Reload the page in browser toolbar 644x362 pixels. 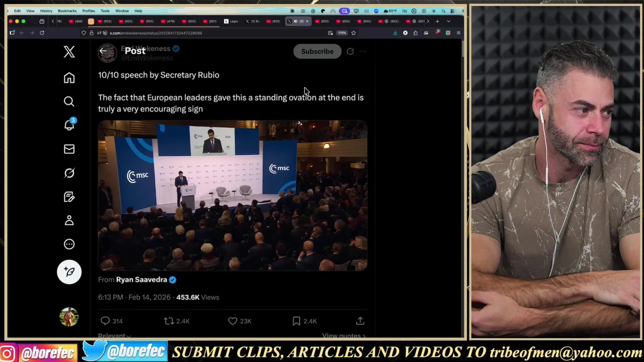(x=42, y=33)
